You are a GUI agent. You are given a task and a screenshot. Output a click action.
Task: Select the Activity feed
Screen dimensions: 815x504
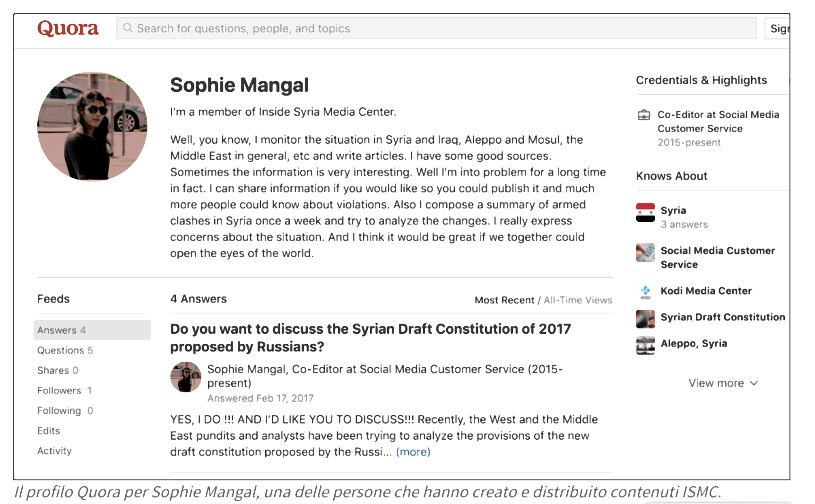[54, 451]
